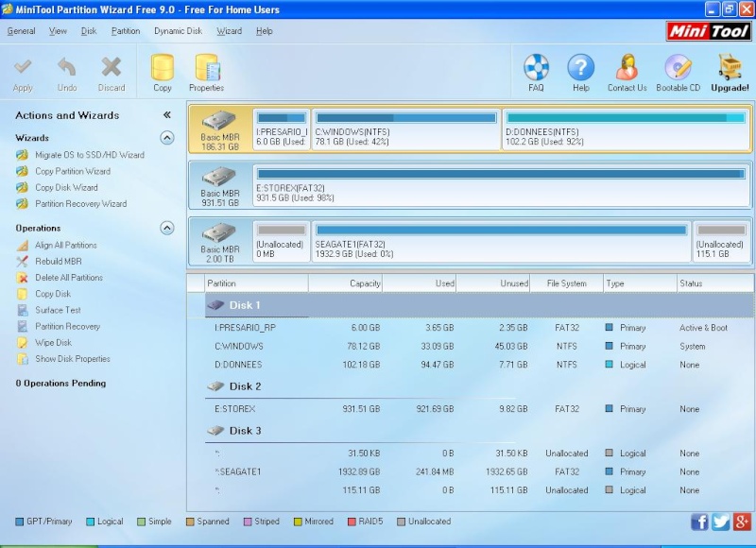Open the Partition Recovery Wizard
This screenshot has width=756, height=548.
(80, 204)
